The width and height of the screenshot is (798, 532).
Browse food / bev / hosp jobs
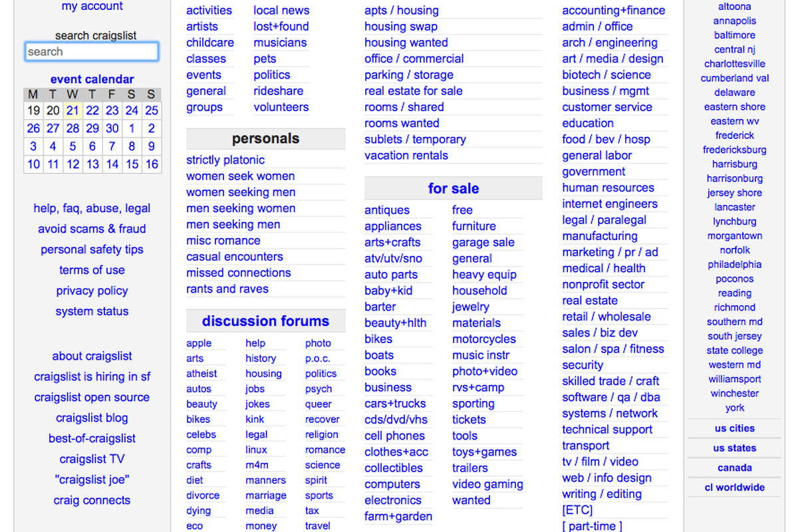[x=606, y=140]
